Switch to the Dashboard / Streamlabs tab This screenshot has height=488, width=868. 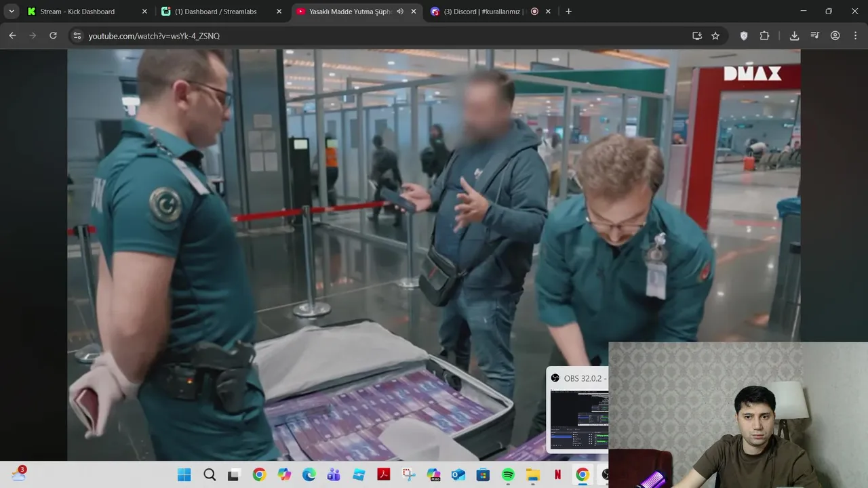222,12
